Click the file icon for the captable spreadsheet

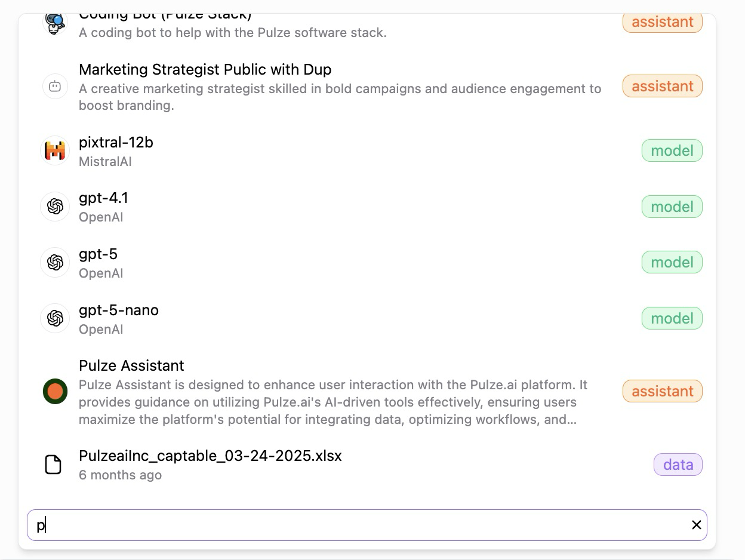pyautogui.click(x=53, y=464)
